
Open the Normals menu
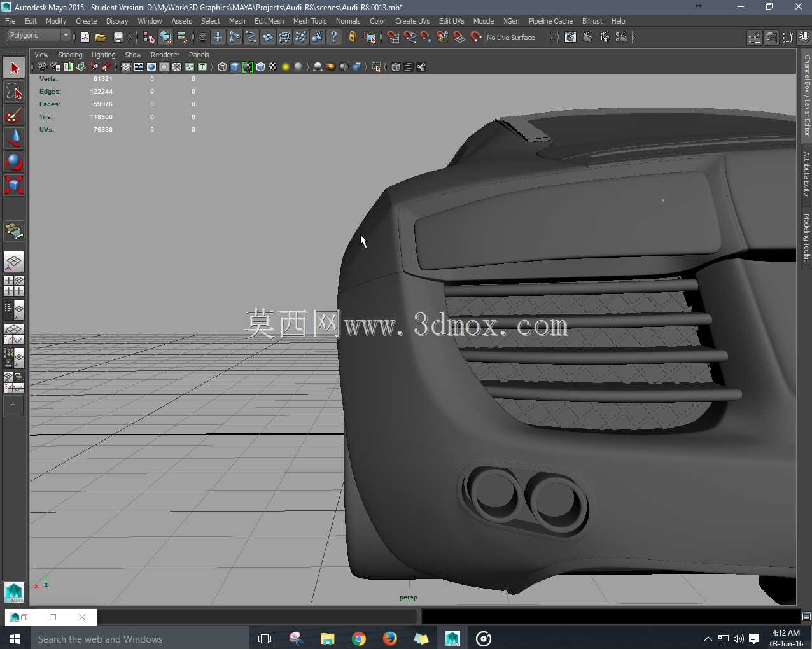(x=348, y=21)
